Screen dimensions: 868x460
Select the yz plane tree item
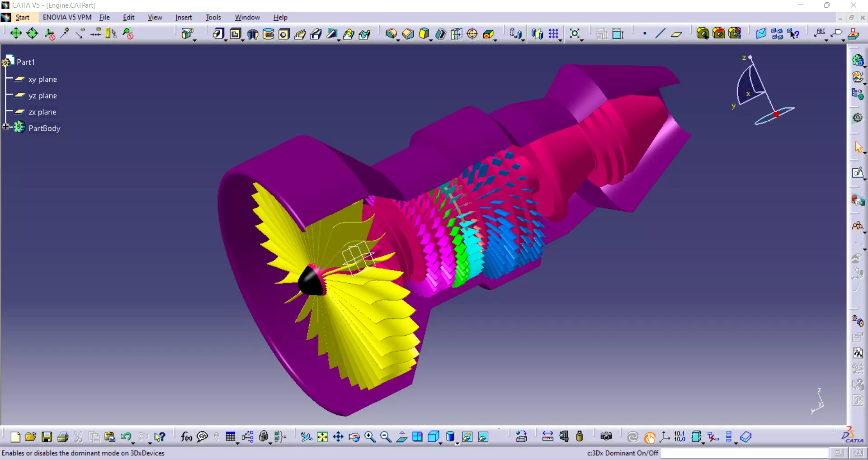[x=42, y=95]
